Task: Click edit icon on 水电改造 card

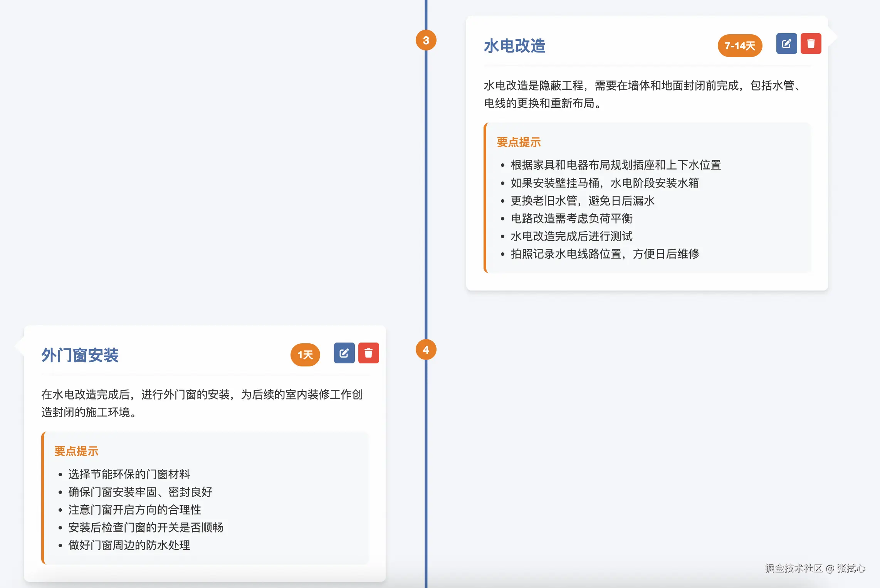Action: (x=786, y=44)
